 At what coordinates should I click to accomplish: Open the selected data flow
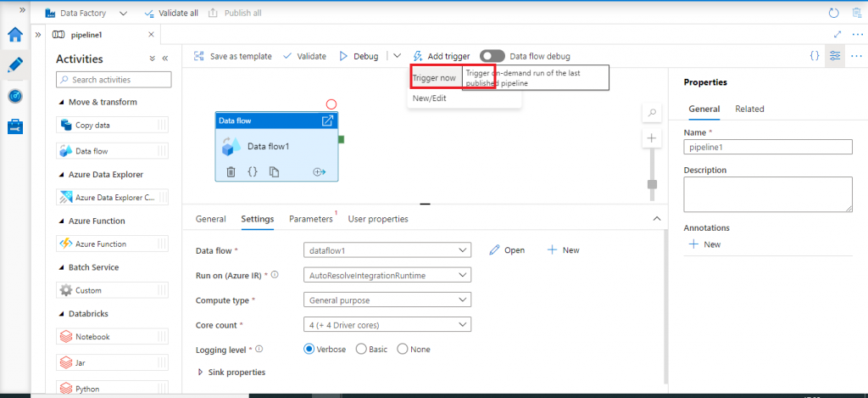(507, 250)
